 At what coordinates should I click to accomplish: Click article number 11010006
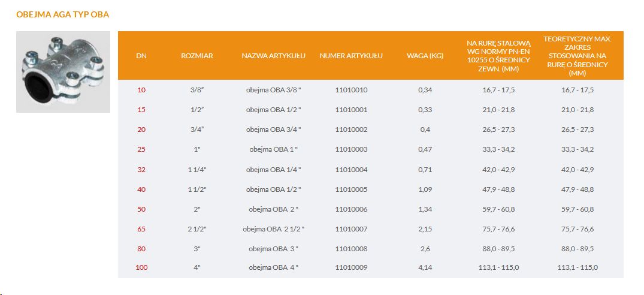(x=351, y=209)
